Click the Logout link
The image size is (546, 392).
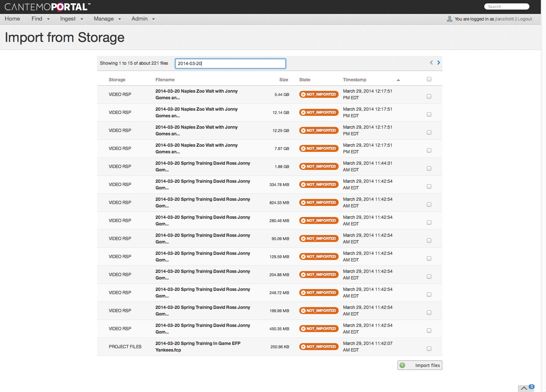coord(525,19)
